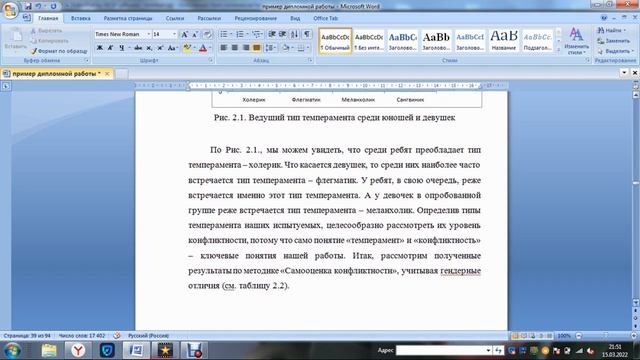Click the Sort A-Z icon

pos(295,34)
